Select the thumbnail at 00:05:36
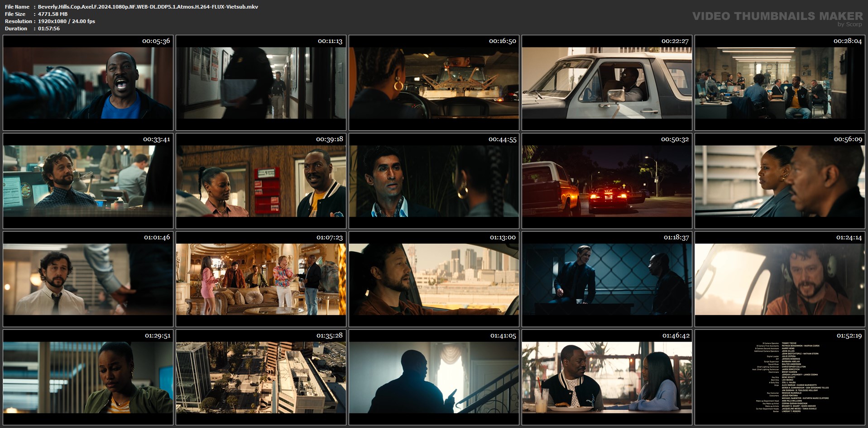The width and height of the screenshot is (868, 428). (88, 83)
